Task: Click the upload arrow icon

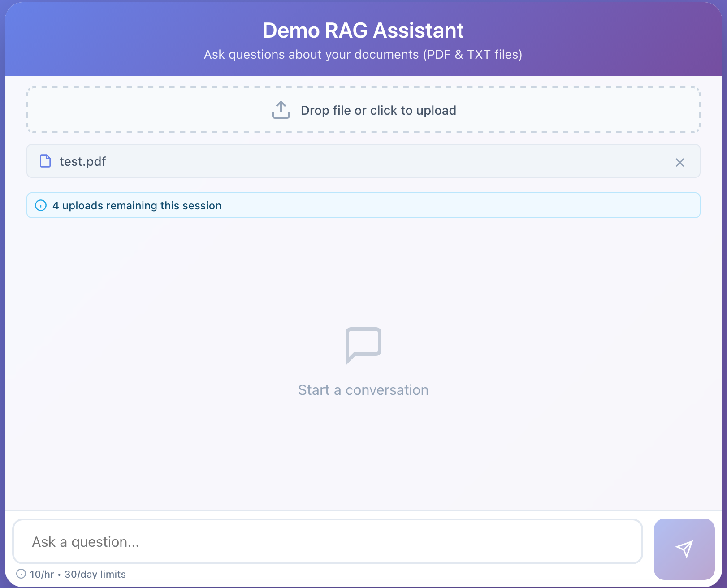Action: point(281,110)
